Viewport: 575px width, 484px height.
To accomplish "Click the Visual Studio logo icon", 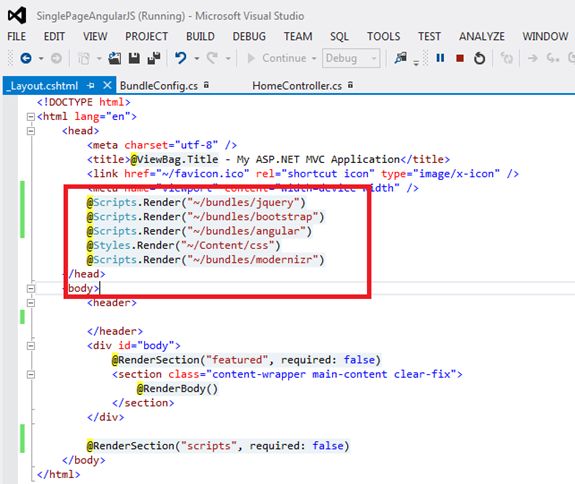I will tap(17, 16).
